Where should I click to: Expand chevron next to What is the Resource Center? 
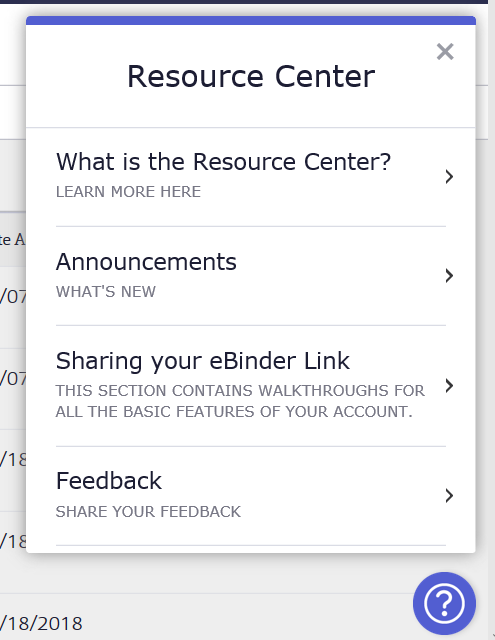(449, 176)
